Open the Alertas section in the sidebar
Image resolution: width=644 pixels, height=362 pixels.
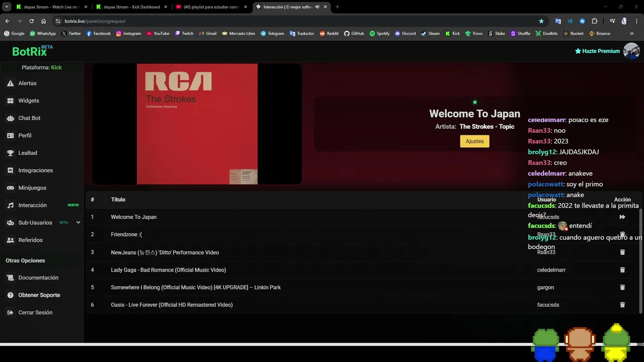pyautogui.click(x=28, y=83)
